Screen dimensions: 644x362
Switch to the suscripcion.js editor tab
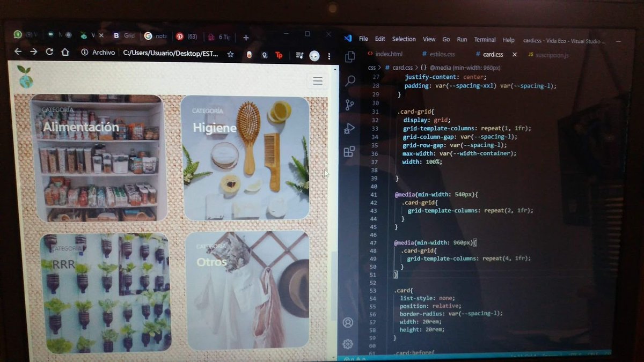(548, 55)
